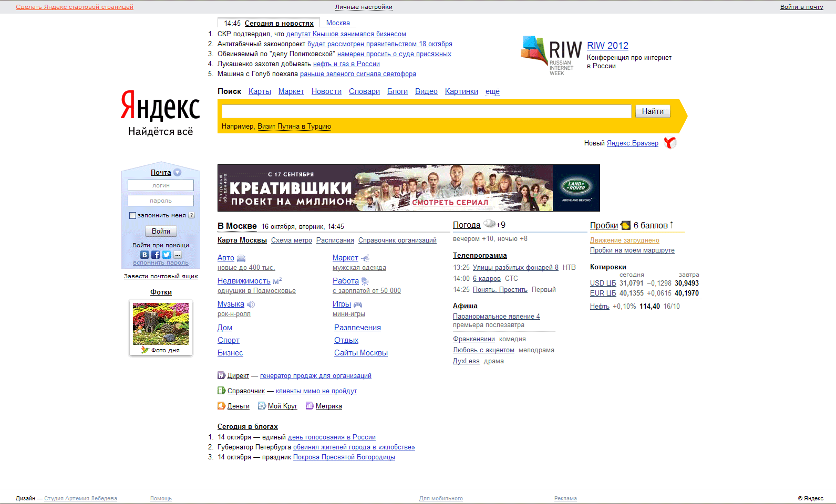Click the Справочник service icon

coord(221,391)
